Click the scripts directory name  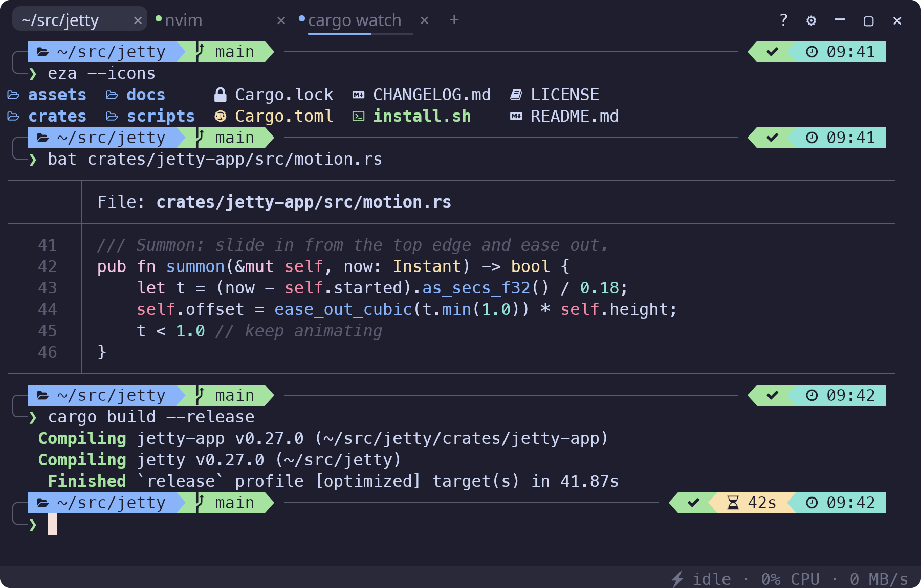click(161, 116)
